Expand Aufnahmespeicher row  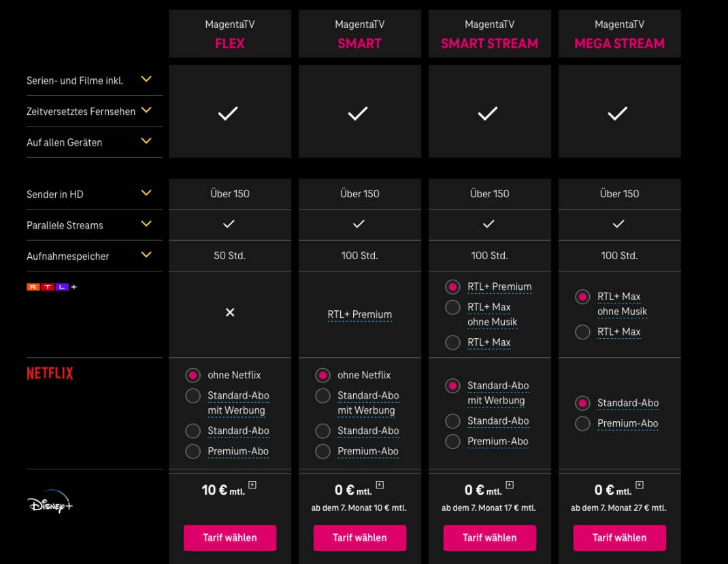point(146,255)
